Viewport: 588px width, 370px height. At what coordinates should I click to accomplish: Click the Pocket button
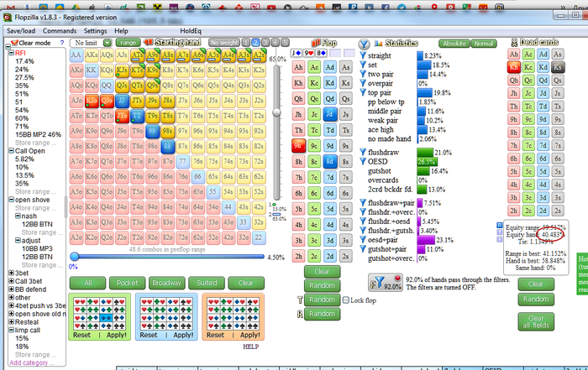pyautogui.click(x=127, y=283)
